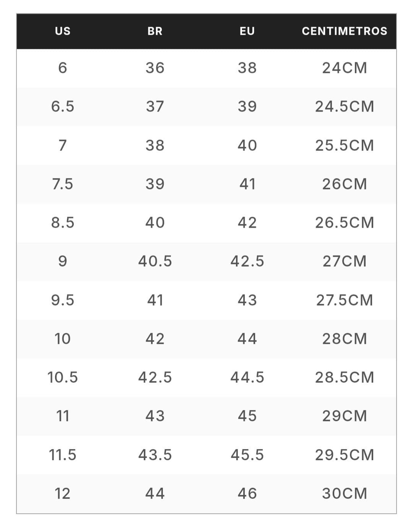
Task: Click the EU 44.5 cell
Action: (x=247, y=377)
